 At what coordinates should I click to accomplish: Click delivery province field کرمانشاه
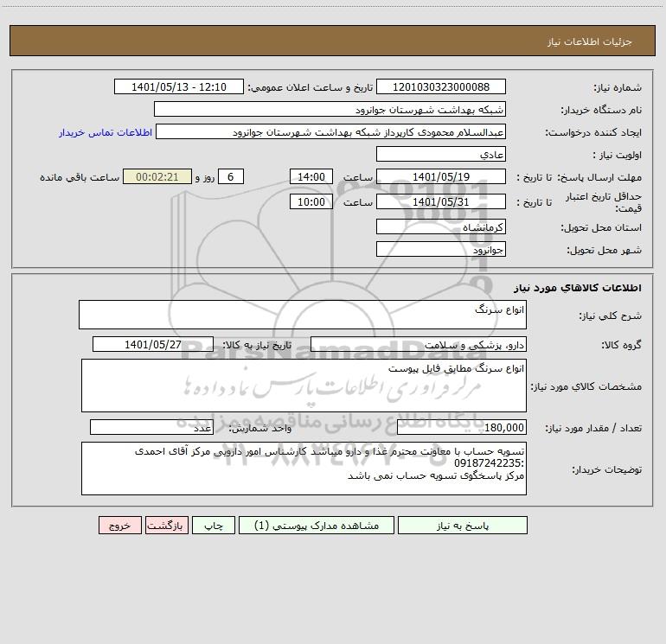[441, 226]
